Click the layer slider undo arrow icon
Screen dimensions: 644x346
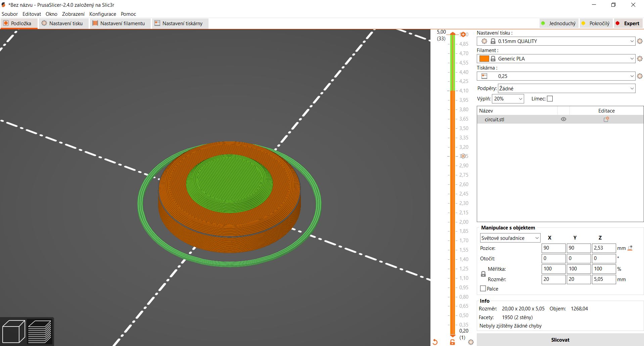[435, 342]
